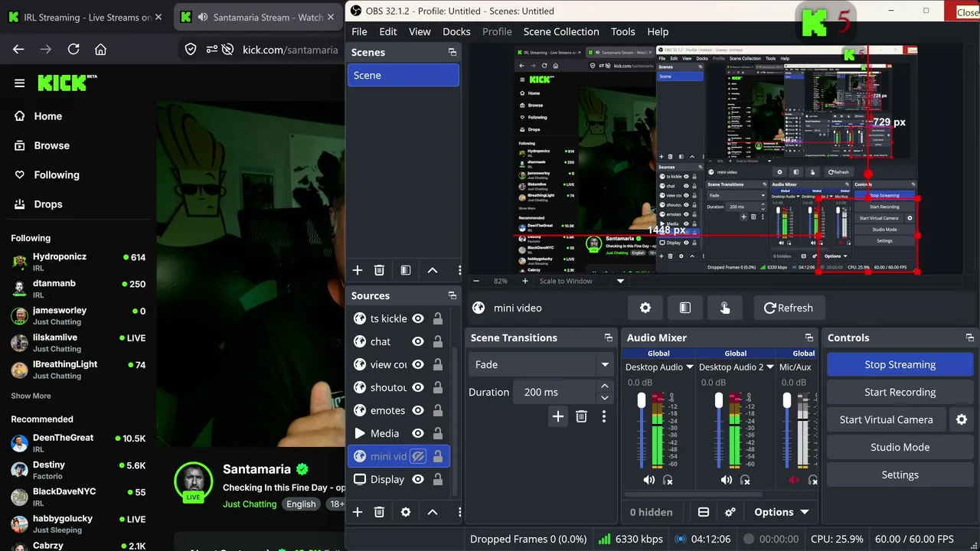
Task: Click the Interact hand icon
Action: 725,308
